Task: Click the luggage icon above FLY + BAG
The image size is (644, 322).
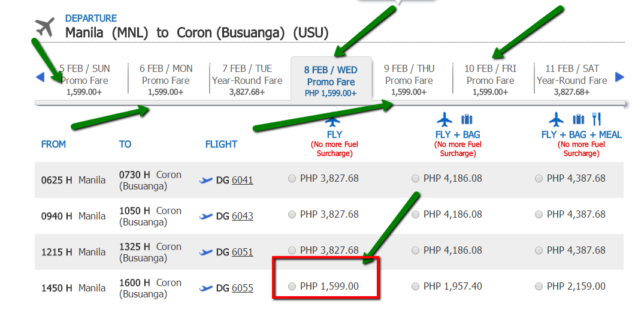Action: [x=467, y=119]
